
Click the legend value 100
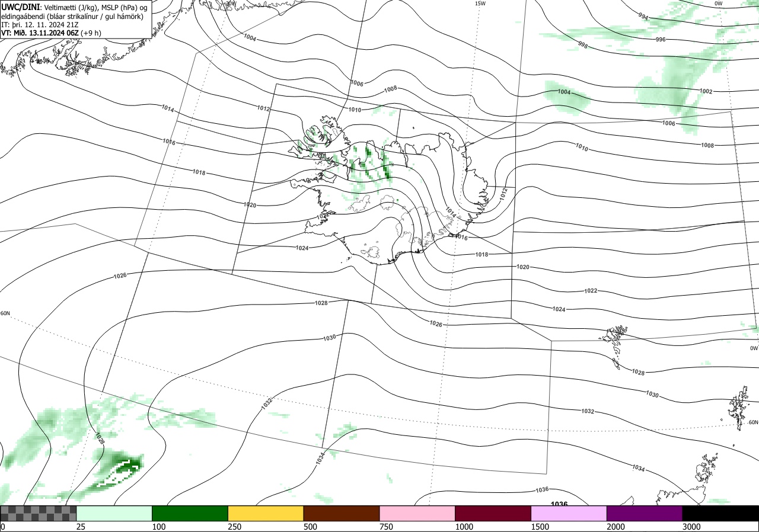(159, 527)
